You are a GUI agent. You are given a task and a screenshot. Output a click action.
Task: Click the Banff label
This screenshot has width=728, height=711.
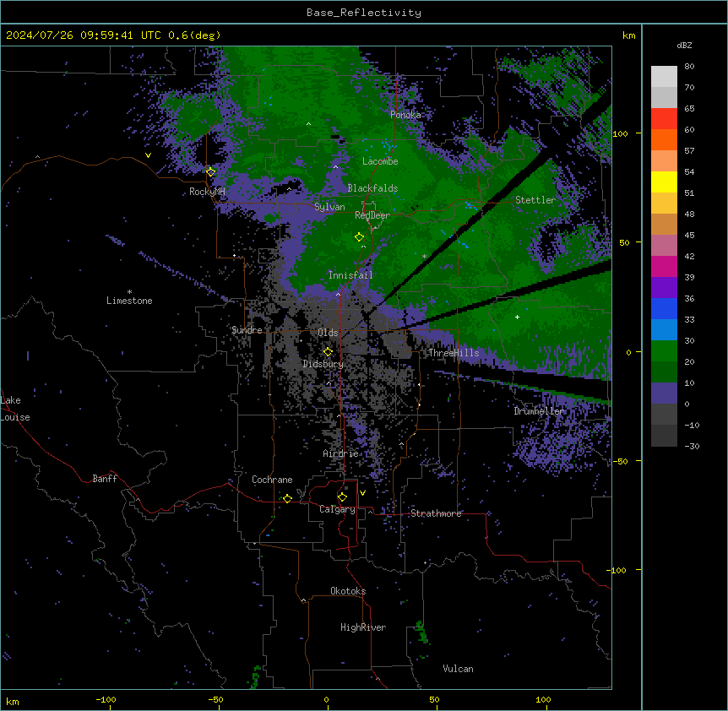pyautogui.click(x=105, y=479)
